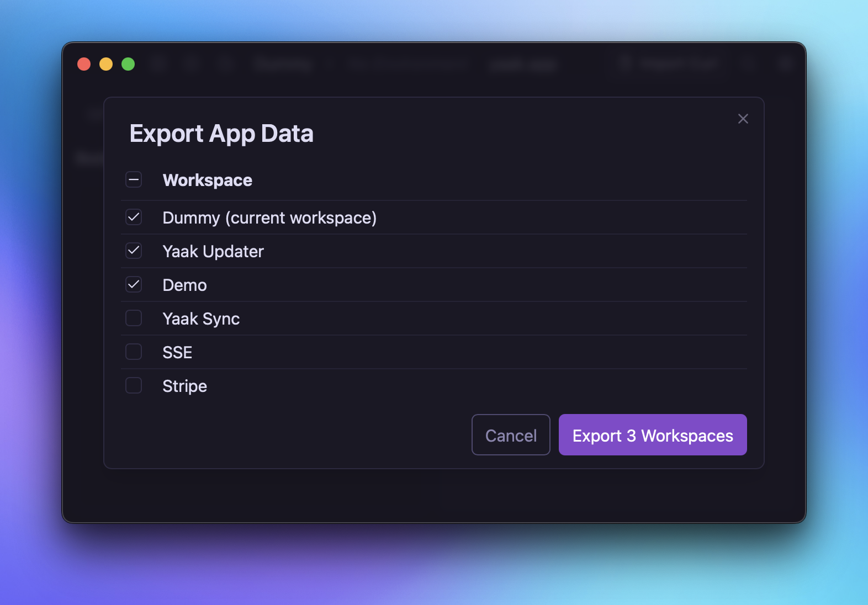Click Export 3 Workspaces
Viewport: 868px width, 605px height.
(652, 435)
